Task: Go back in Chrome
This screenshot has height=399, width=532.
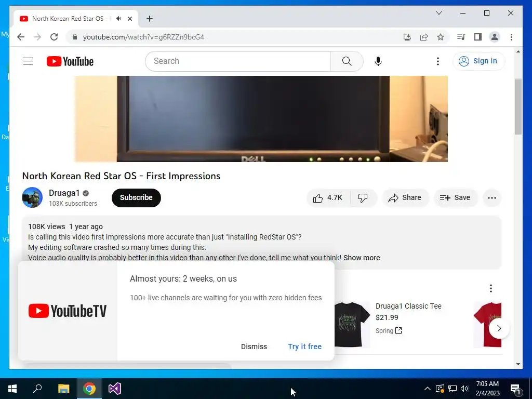Action: click(21, 37)
